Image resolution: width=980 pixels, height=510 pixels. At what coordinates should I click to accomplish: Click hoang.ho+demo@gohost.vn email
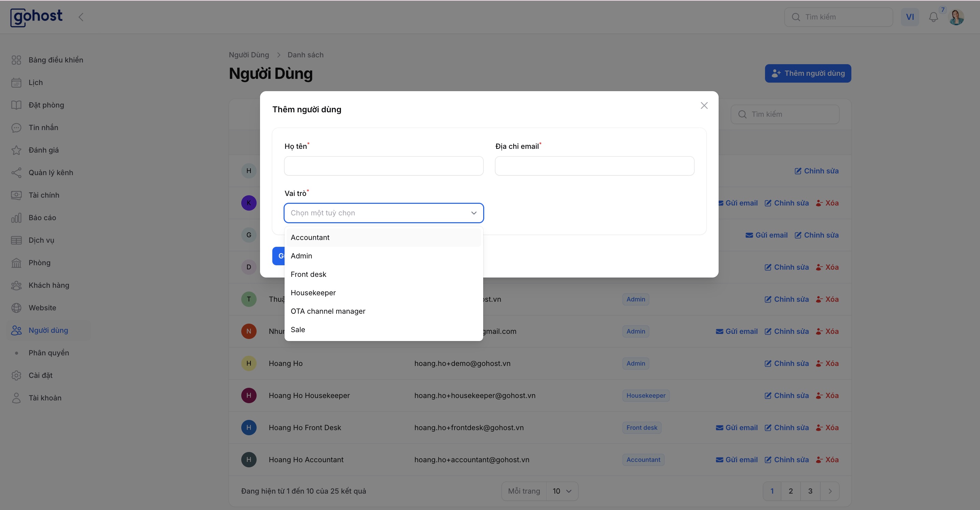point(462,364)
